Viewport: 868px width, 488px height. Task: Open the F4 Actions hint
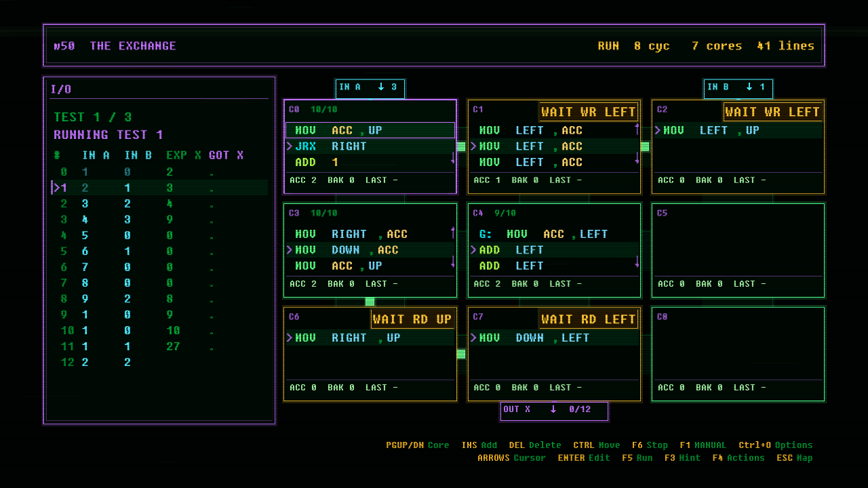738,458
